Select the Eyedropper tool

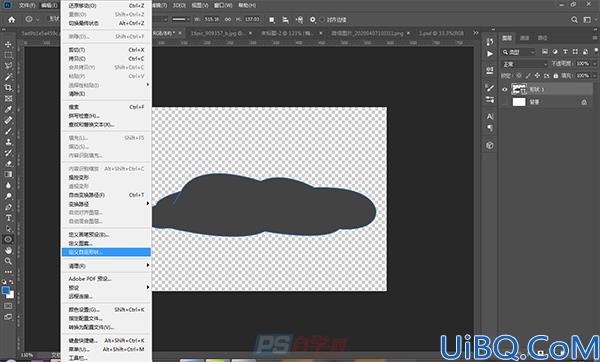tap(8, 109)
